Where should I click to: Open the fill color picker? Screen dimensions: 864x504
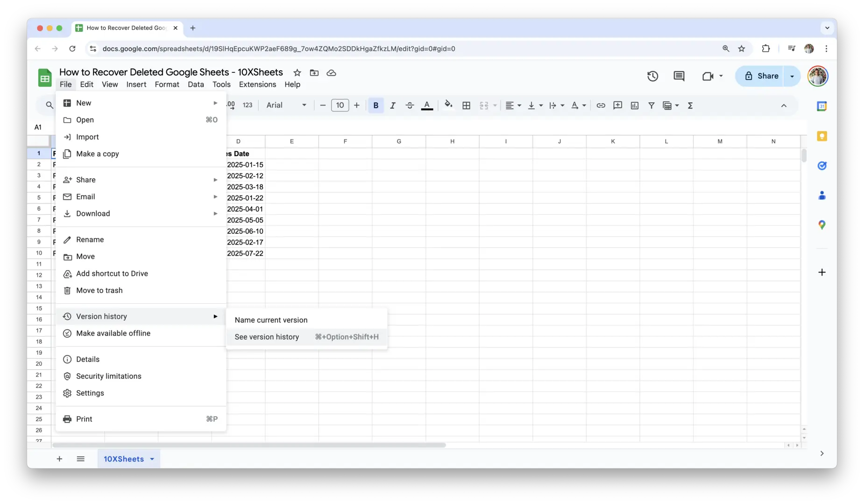pyautogui.click(x=448, y=105)
